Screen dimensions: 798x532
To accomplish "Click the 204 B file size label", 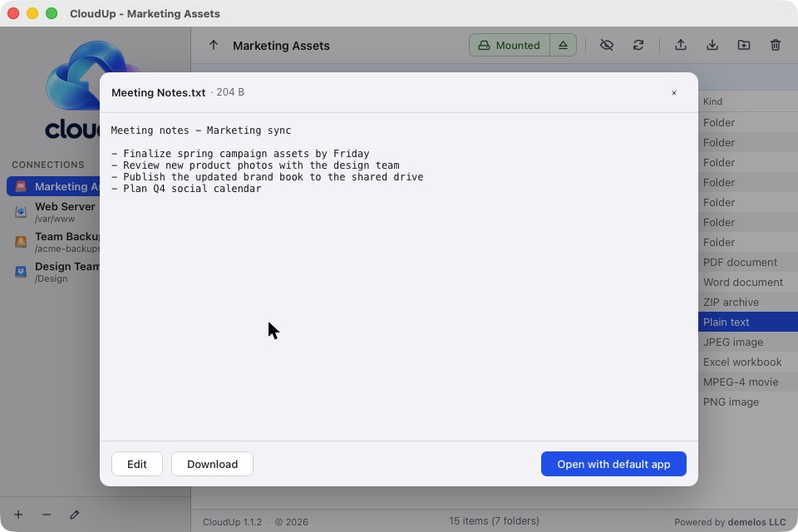I will pyautogui.click(x=230, y=92).
